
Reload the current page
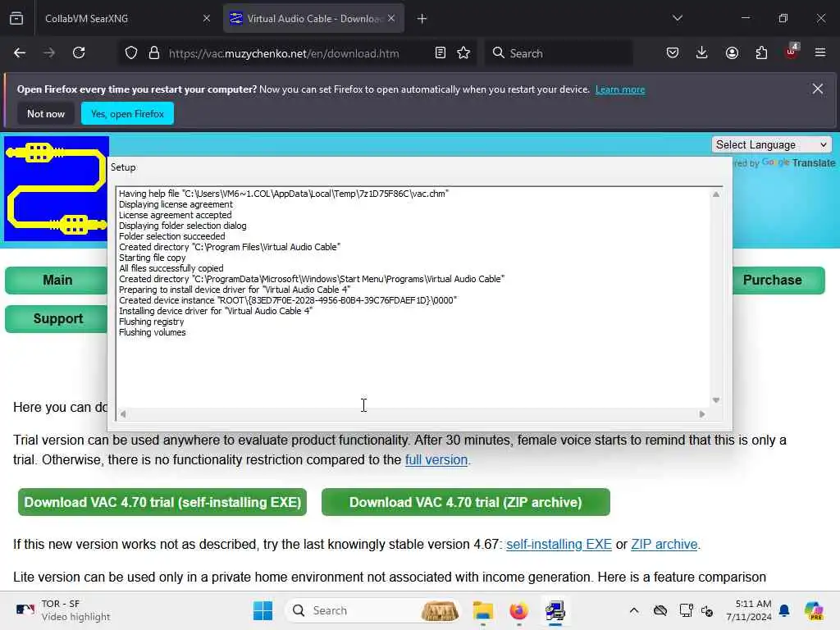pos(79,52)
